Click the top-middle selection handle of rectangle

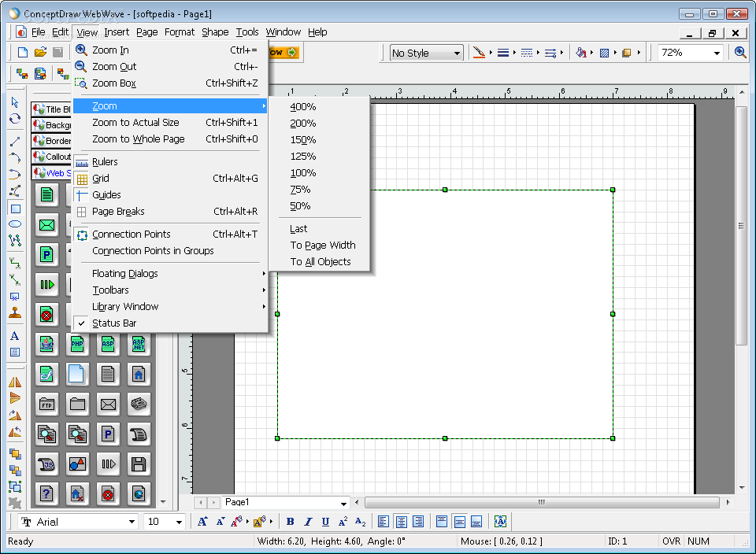[445, 190]
